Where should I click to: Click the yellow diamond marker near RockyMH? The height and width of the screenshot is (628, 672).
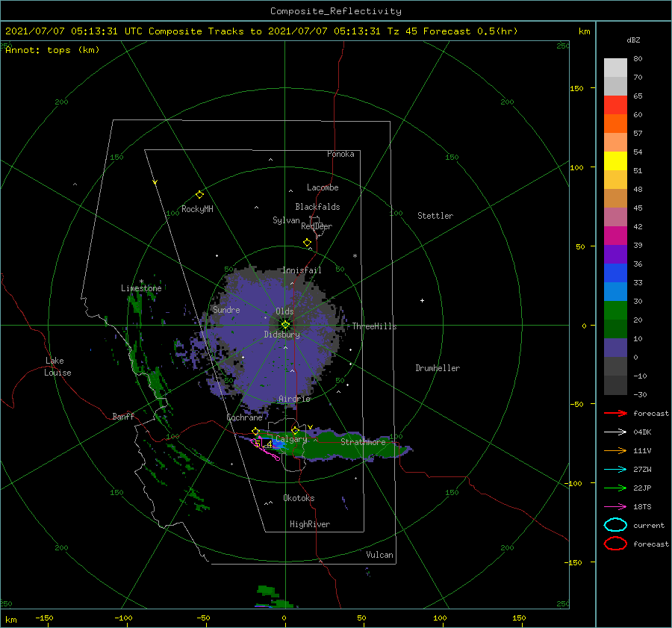199,195
